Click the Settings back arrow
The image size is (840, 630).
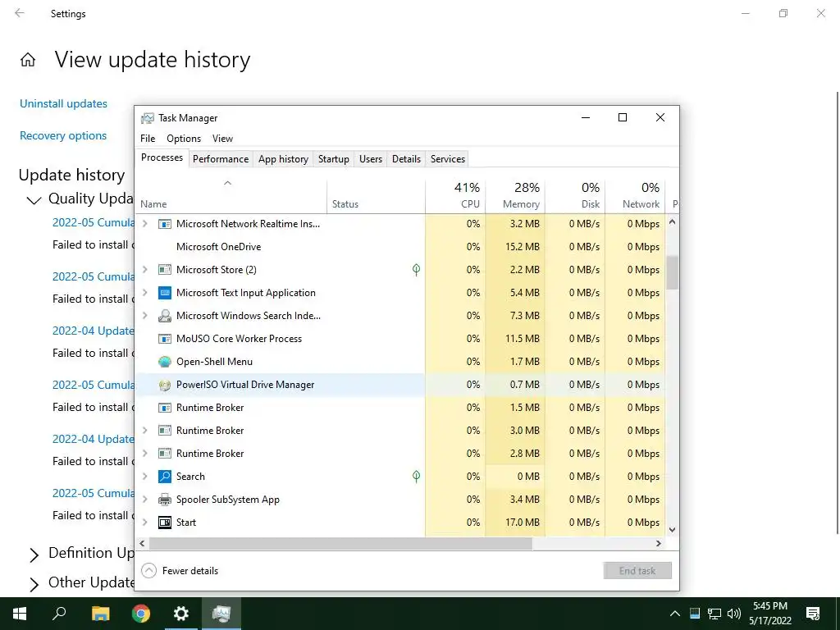click(x=20, y=13)
